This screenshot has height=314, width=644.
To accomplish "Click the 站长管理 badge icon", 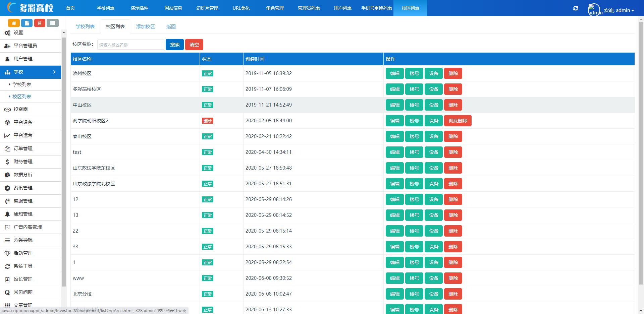I will point(7,279).
